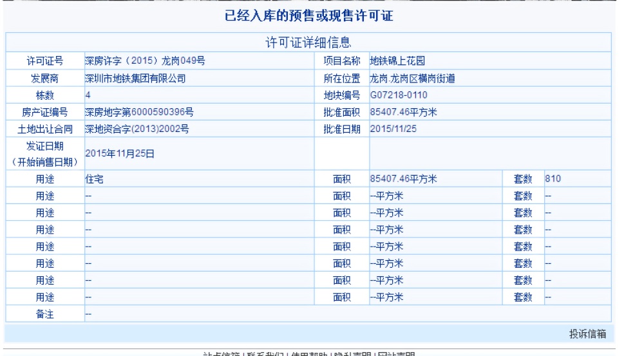The height and width of the screenshot is (356, 644).
Task: Click the 栋数 value 4
Action: pos(88,95)
